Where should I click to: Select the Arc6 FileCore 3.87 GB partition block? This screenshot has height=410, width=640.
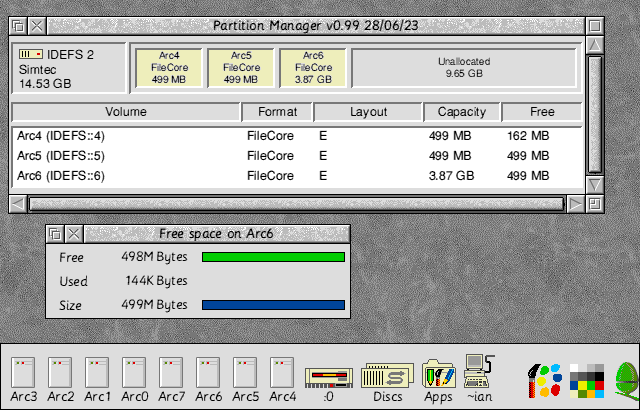(313, 68)
